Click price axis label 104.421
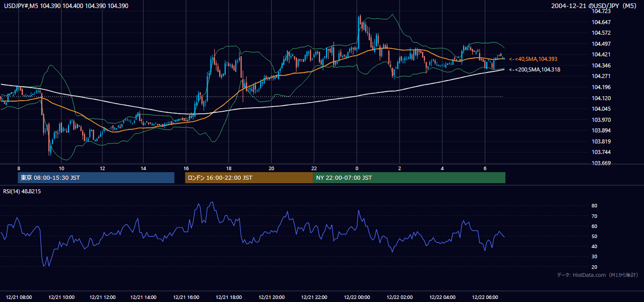This screenshot has width=644, height=302. (x=602, y=54)
